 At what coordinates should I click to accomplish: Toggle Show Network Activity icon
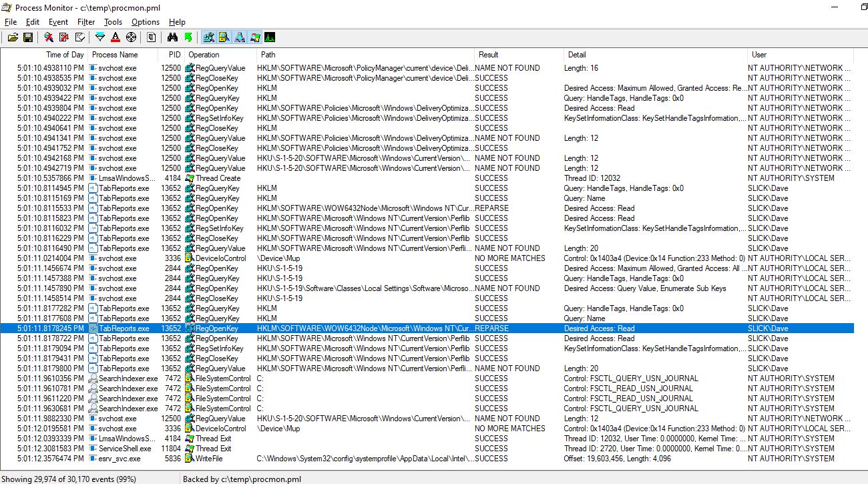(239, 37)
